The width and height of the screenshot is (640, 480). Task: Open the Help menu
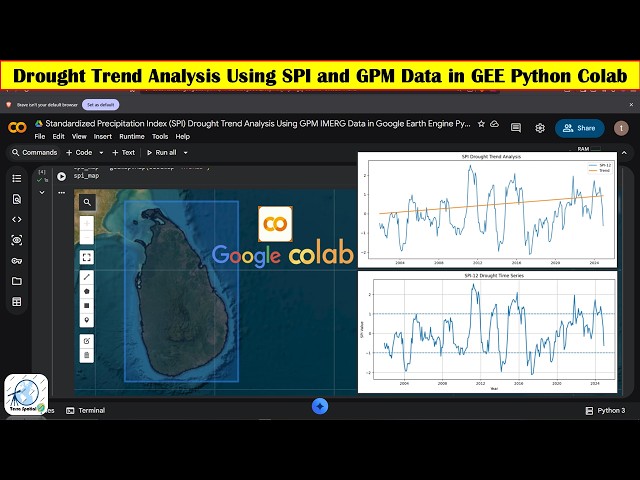[x=182, y=137]
